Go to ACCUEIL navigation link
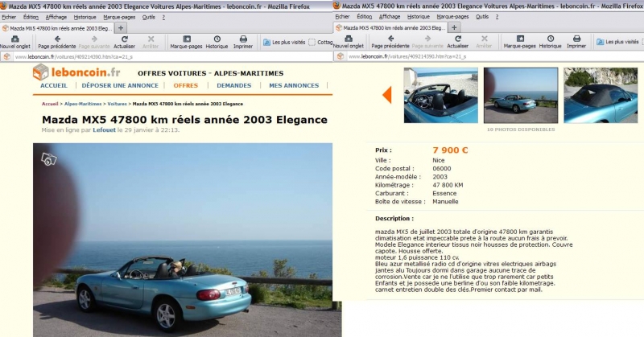This screenshot has width=644, height=337. point(54,85)
